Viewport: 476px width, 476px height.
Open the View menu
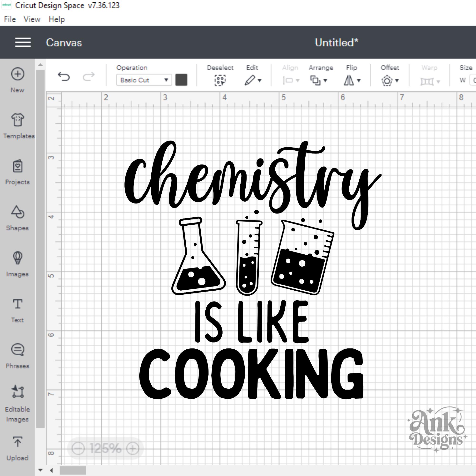click(x=32, y=19)
